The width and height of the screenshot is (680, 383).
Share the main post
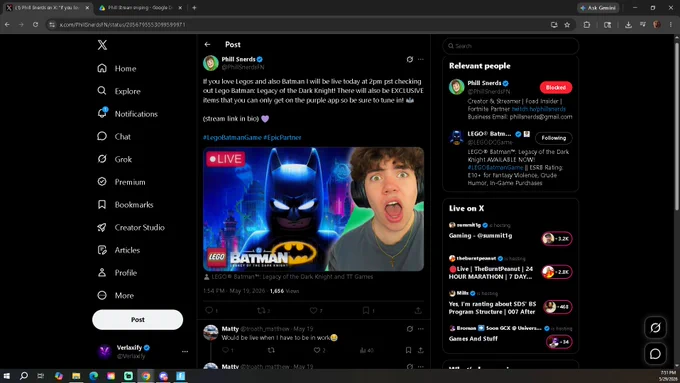[418, 310]
